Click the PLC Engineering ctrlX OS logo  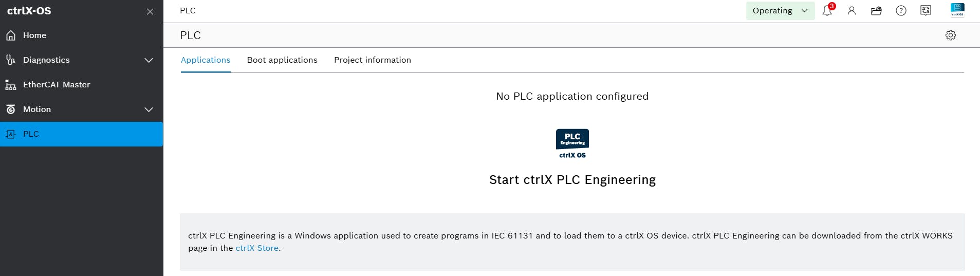572,143
